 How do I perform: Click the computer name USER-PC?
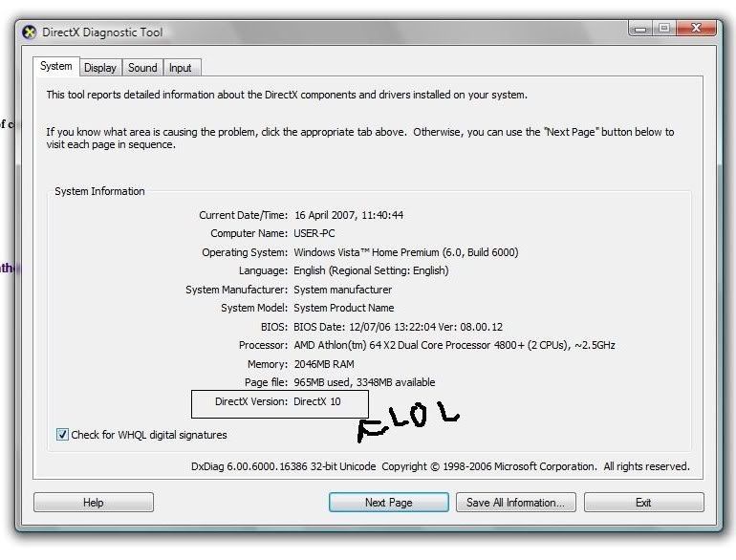[x=314, y=233]
